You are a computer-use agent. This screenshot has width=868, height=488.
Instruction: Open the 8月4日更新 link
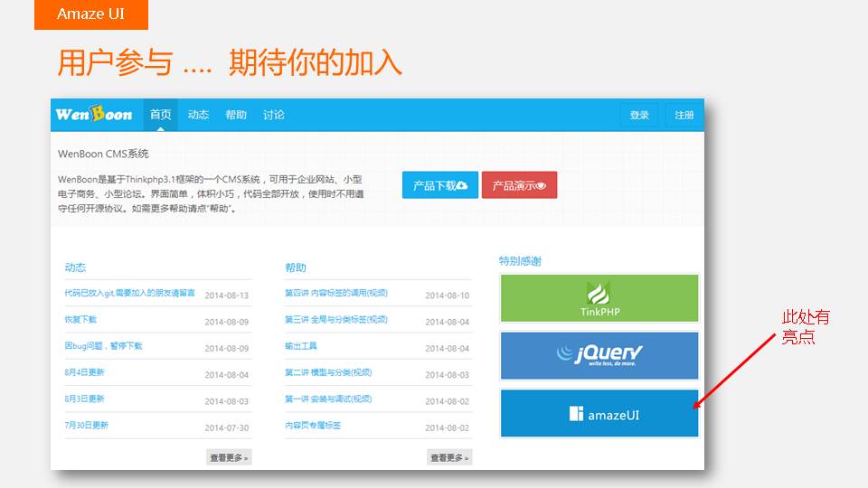click(84, 372)
